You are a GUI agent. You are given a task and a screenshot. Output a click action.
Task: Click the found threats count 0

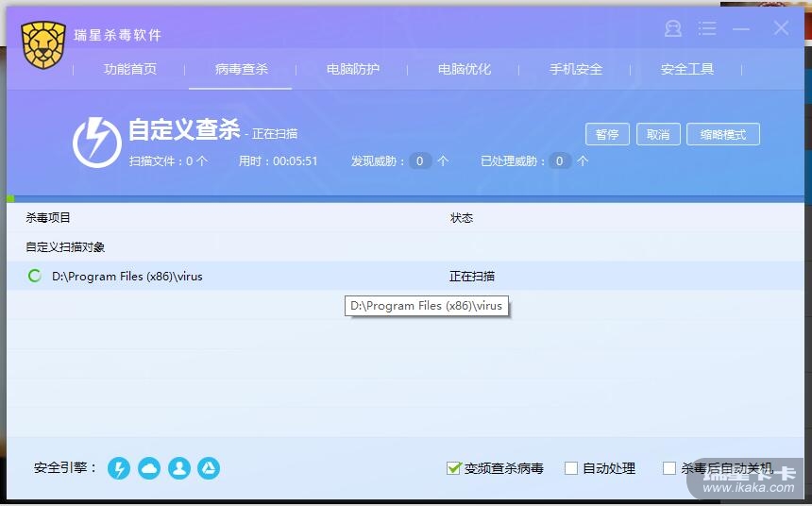pos(420,161)
